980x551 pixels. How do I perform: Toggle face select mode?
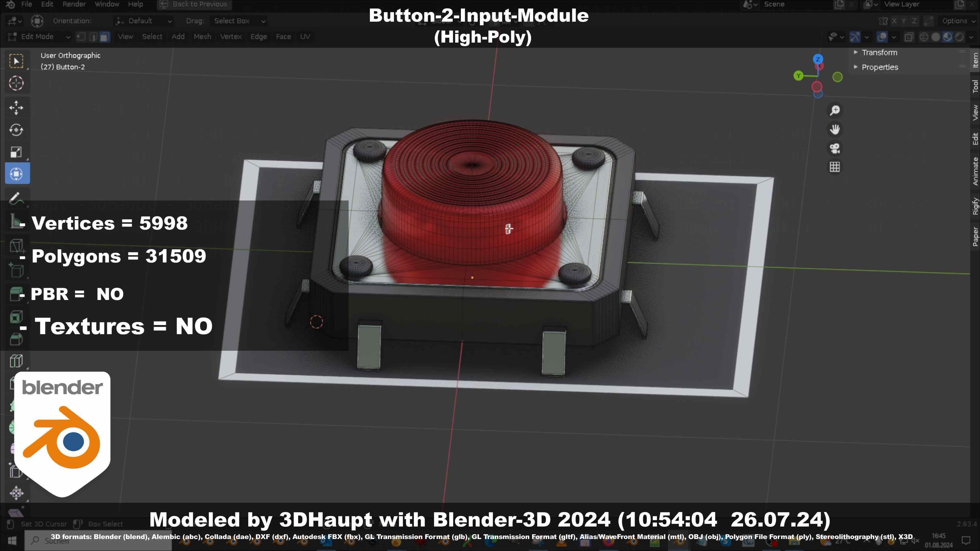[105, 36]
